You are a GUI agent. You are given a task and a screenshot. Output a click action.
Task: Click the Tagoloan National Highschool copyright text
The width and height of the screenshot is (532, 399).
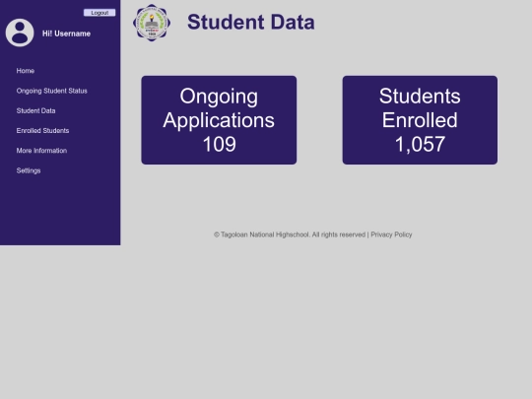tap(290, 234)
